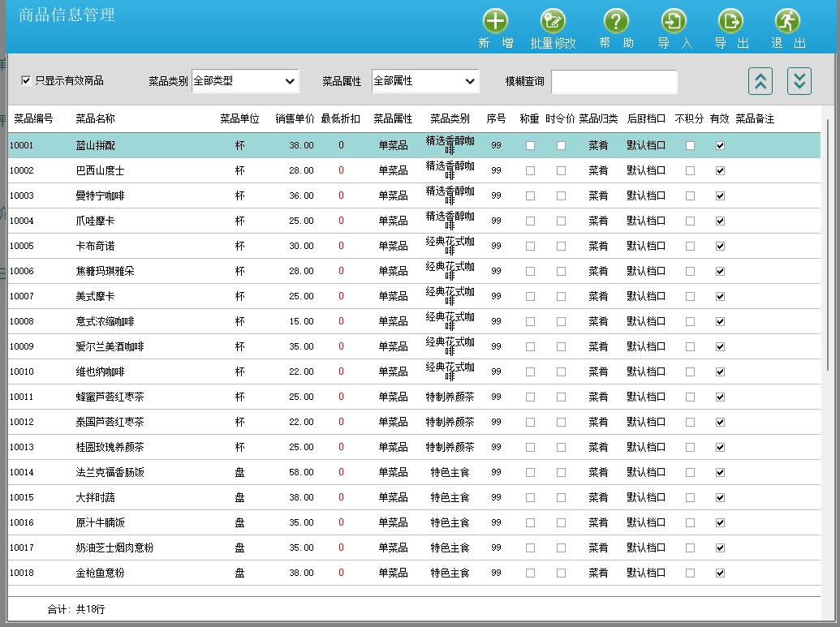Viewport: 840px width, 627px height.
Task: Toggle 称重 checkbox for 蓝山拼配 row
Action: coord(530,146)
